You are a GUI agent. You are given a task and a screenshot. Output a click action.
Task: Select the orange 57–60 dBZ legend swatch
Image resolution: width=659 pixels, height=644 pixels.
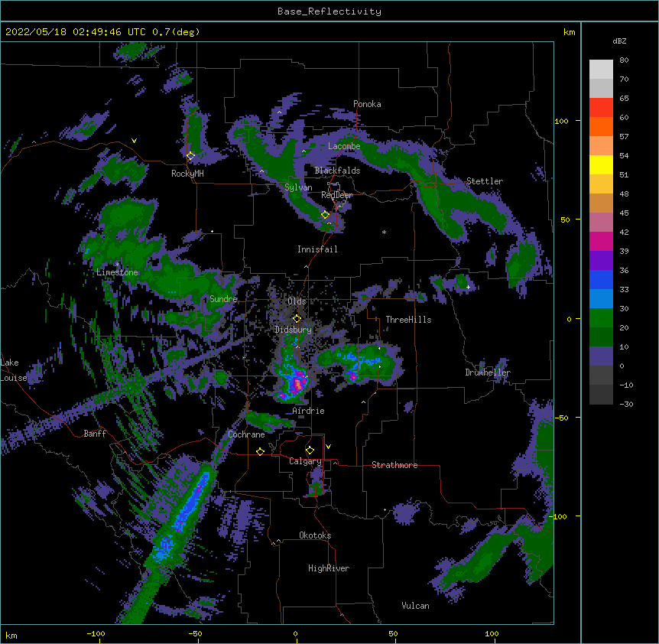click(601, 126)
